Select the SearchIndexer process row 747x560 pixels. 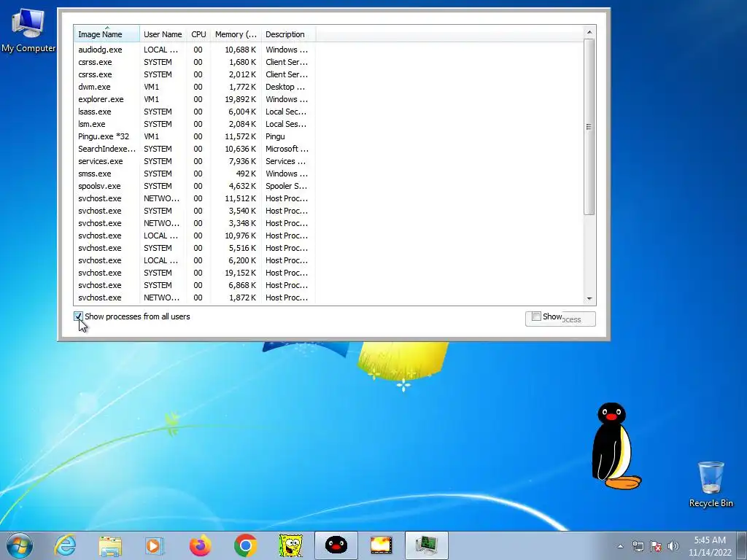click(x=194, y=149)
